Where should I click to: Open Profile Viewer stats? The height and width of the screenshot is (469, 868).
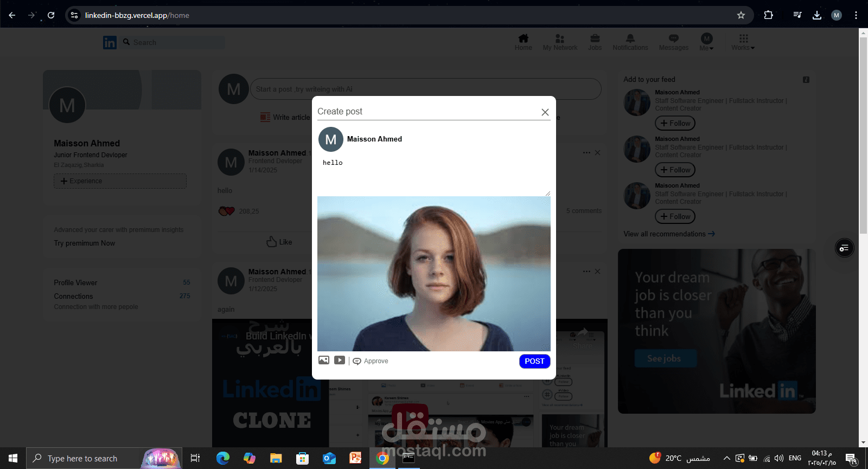point(75,282)
